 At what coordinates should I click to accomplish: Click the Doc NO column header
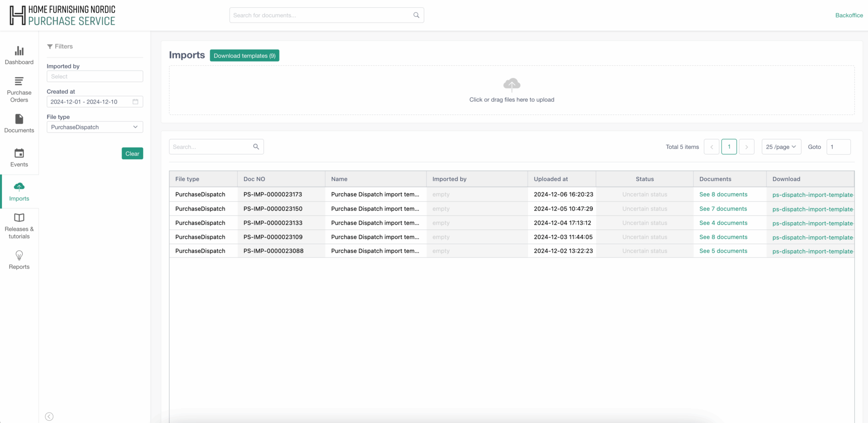pos(281,179)
